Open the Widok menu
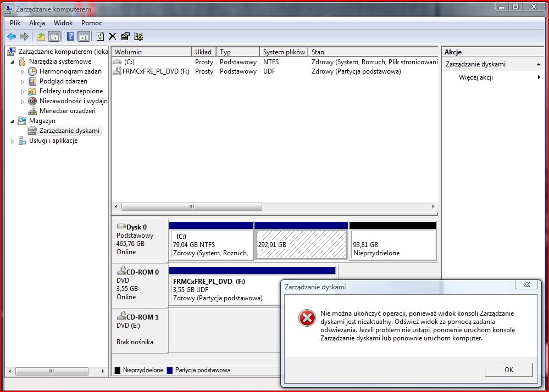Viewport: 549px width, 392px height. pos(63,23)
